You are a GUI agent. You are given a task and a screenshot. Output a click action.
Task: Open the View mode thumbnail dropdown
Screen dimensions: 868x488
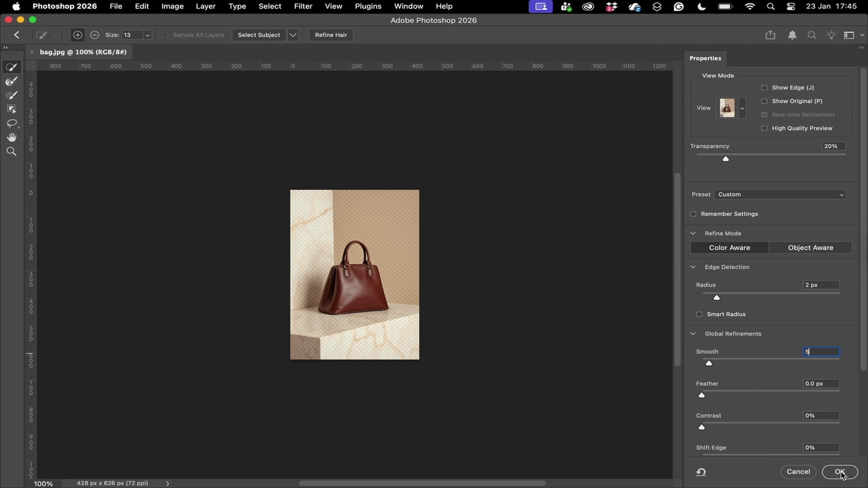click(x=742, y=108)
